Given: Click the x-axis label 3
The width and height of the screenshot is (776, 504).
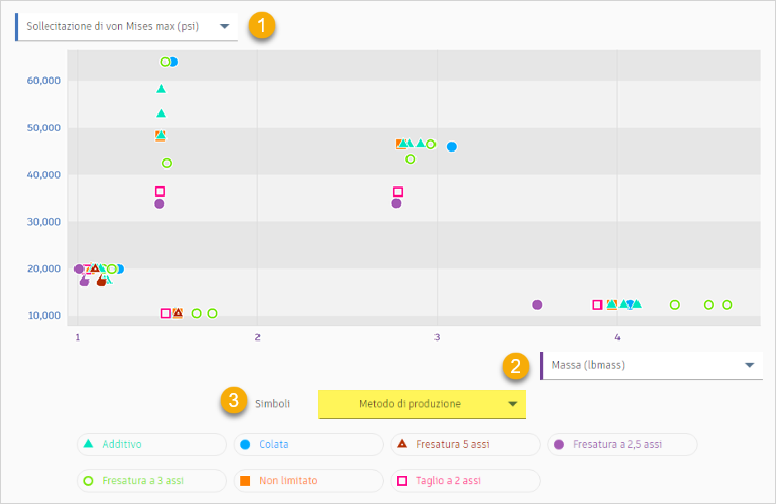Looking at the screenshot, I should click(x=437, y=337).
